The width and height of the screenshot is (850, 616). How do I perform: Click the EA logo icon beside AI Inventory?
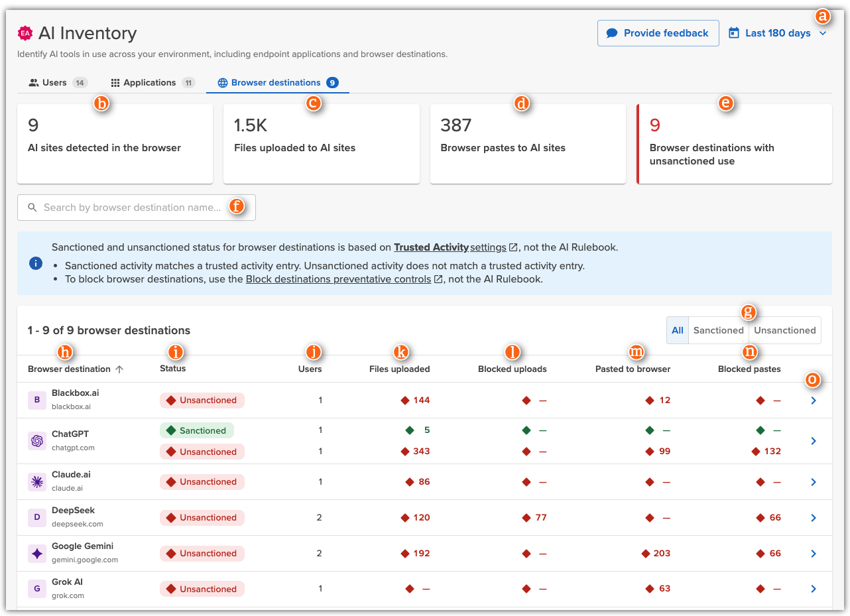click(x=25, y=32)
